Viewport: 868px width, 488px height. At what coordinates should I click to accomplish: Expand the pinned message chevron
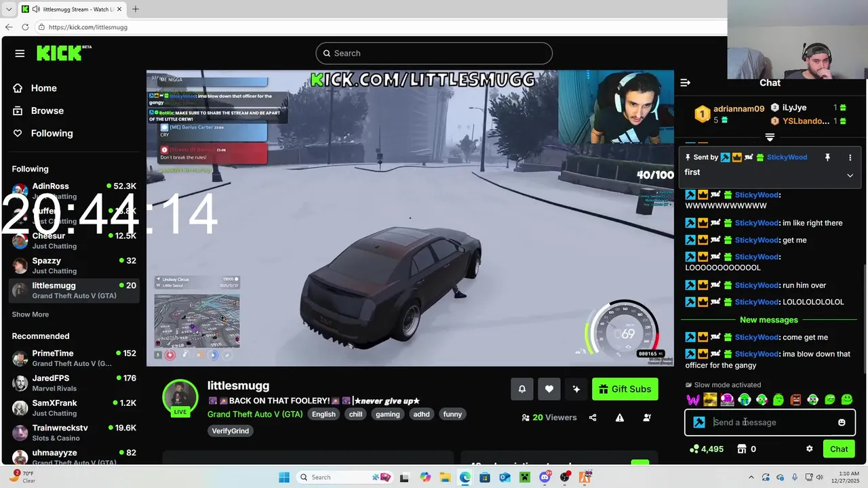click(x=850, y=176)
